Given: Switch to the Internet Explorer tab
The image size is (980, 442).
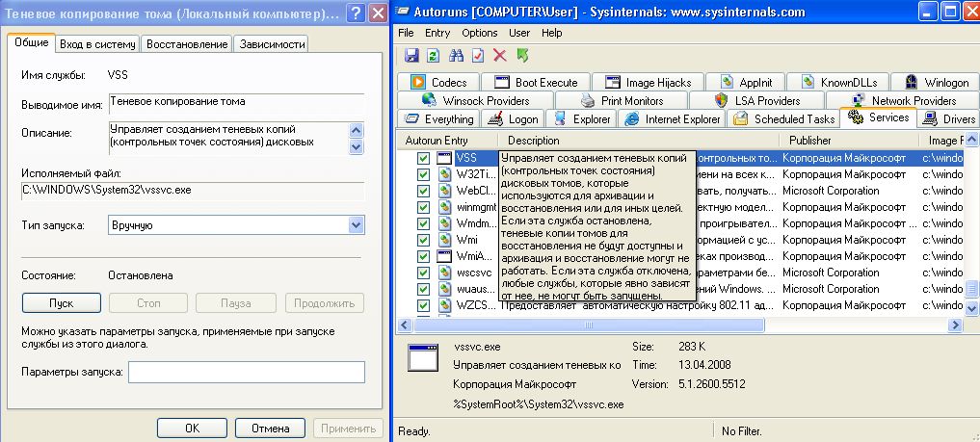Looking at the screenshot, I should 672,118.
